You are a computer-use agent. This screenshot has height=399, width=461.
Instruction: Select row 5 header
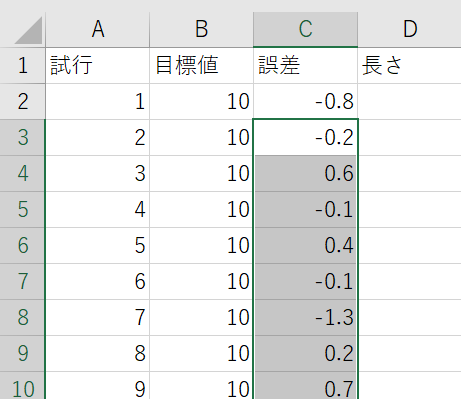tap(22, 209)
